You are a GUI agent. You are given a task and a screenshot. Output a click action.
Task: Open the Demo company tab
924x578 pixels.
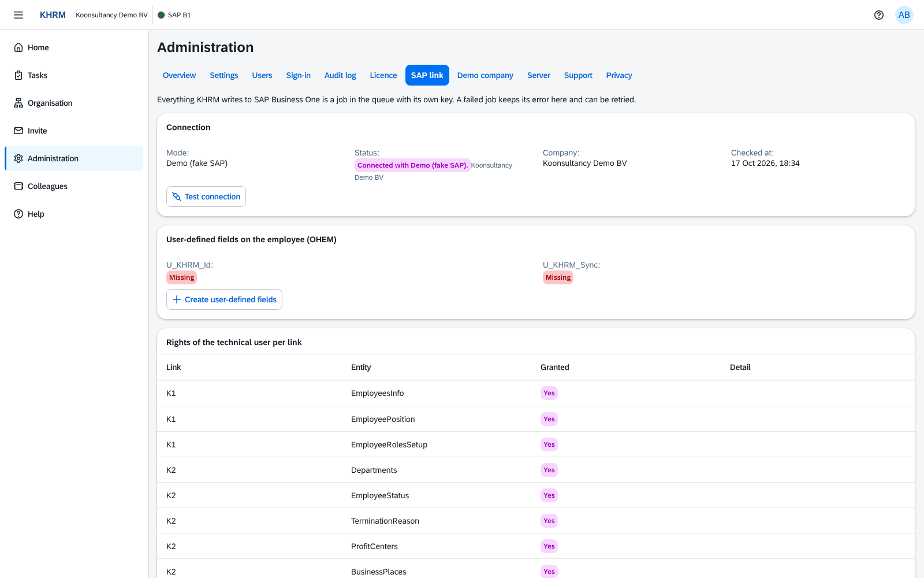[485, 75]
